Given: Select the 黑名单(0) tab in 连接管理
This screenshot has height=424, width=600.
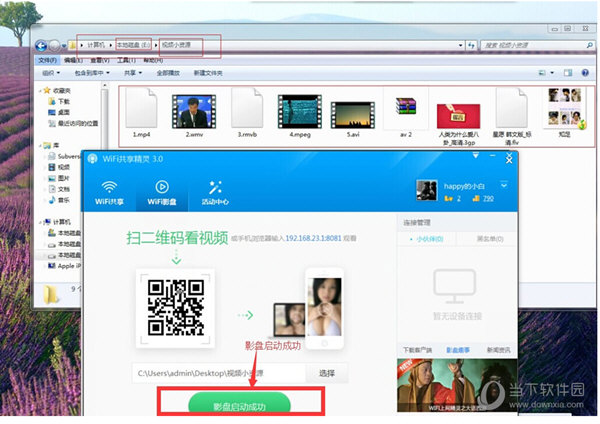Looking at the screenshot, I should (x=490, y=239).
